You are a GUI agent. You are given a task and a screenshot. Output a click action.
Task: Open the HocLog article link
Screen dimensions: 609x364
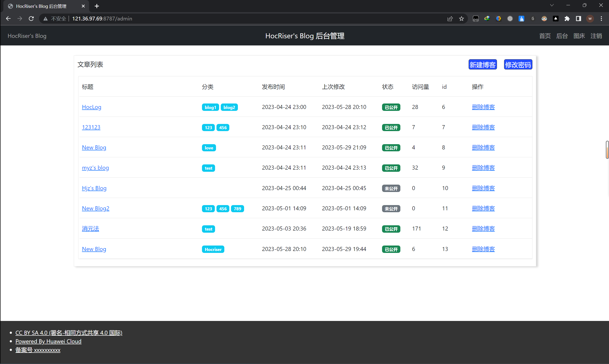coord(92,107)
